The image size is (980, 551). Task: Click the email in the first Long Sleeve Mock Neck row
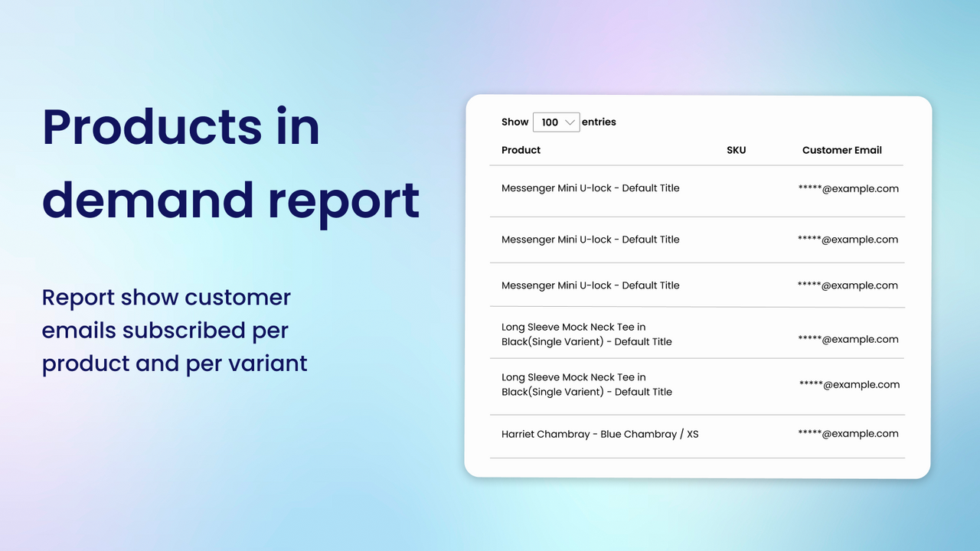(848, 339)
